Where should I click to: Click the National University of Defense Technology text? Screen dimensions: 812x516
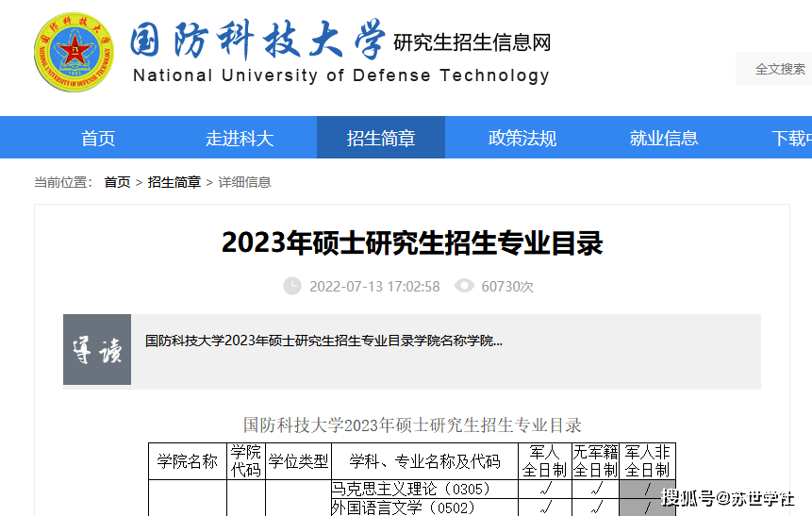340,75
